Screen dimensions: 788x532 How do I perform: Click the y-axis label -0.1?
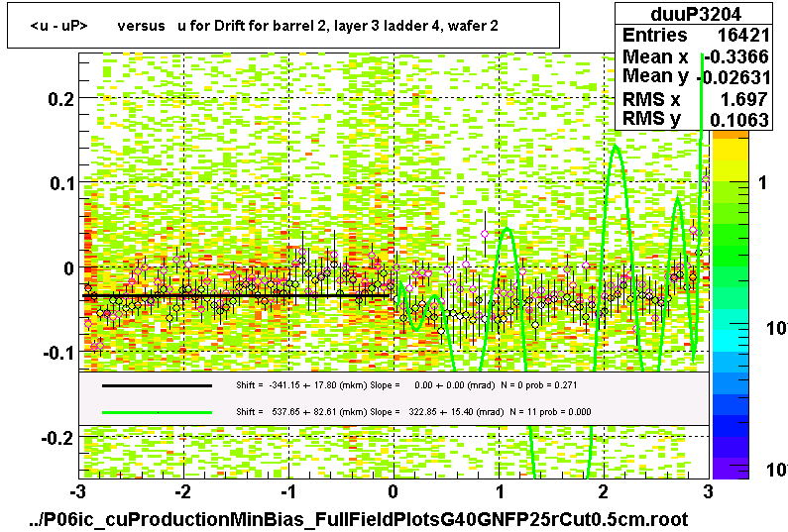[x=58, y=353]
